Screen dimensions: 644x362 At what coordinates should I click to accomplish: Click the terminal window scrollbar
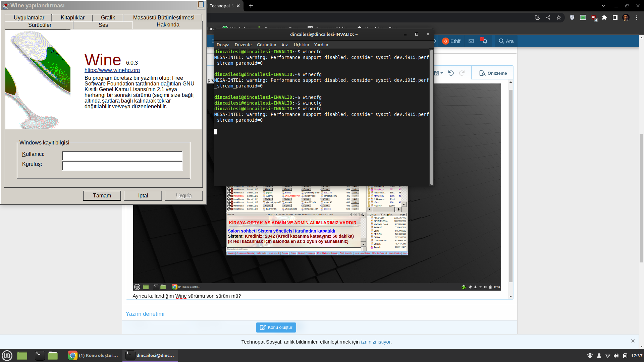432,117
